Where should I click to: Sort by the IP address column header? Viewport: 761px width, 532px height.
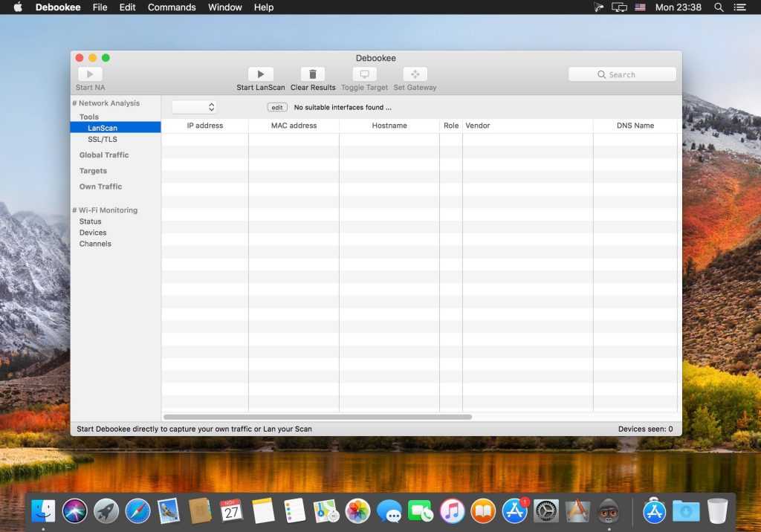pos(204,126)
